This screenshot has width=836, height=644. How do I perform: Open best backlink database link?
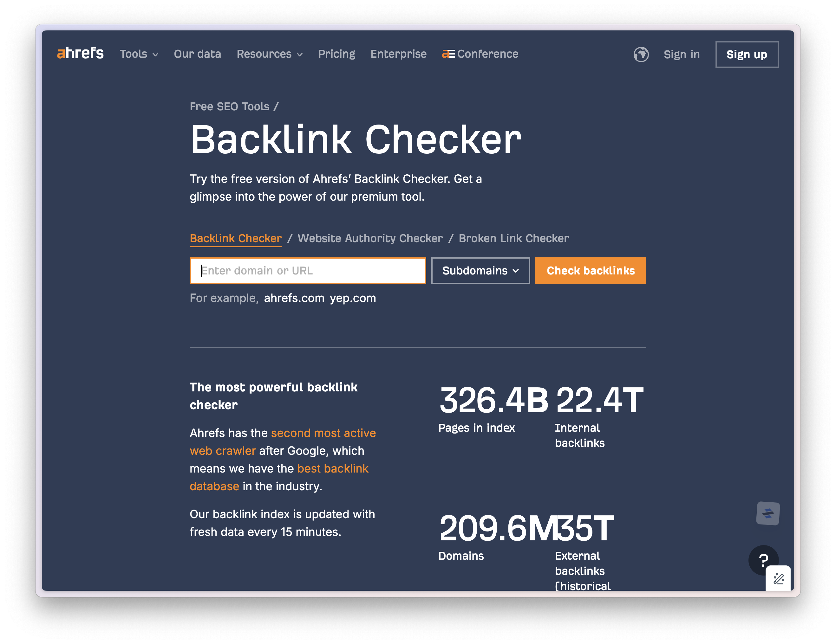click(279, 477)
